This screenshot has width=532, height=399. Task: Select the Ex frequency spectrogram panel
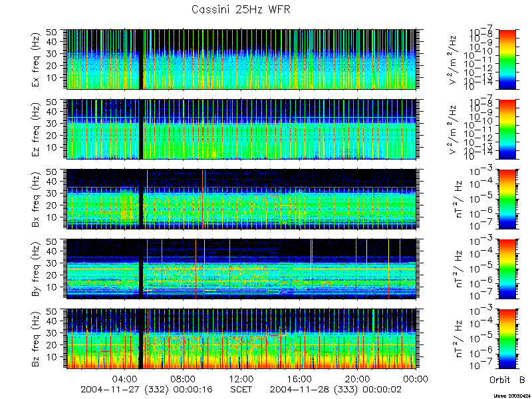point(241,59)
